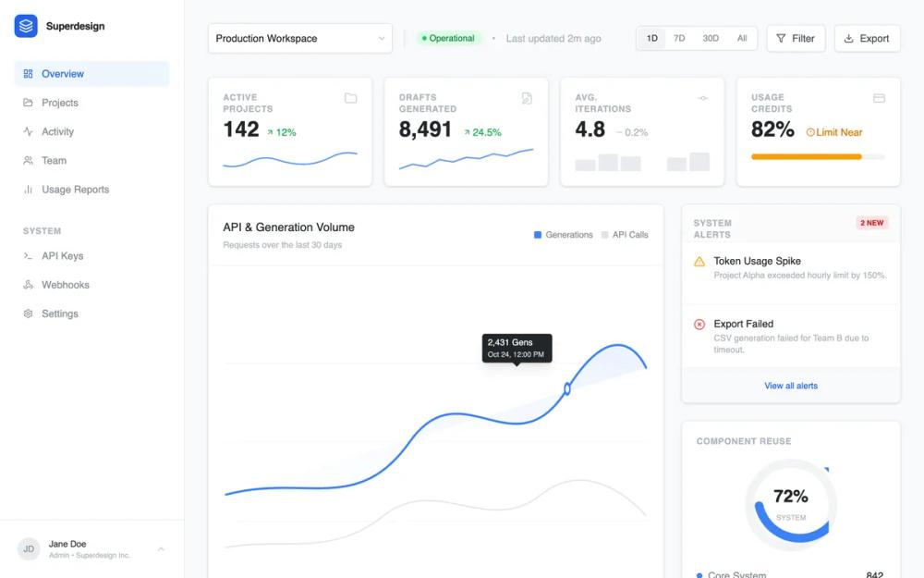Toggle the Generations series in the chart legend

[x=564, y=235]
